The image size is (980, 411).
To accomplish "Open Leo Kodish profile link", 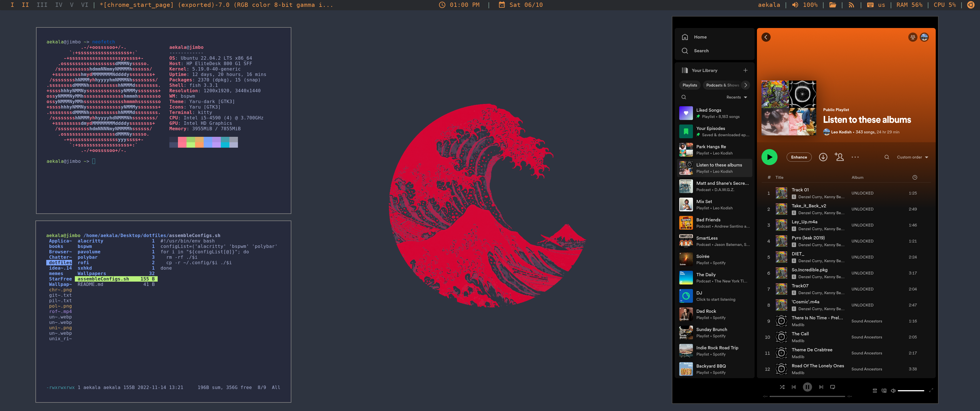I will (x=841, y=132).
